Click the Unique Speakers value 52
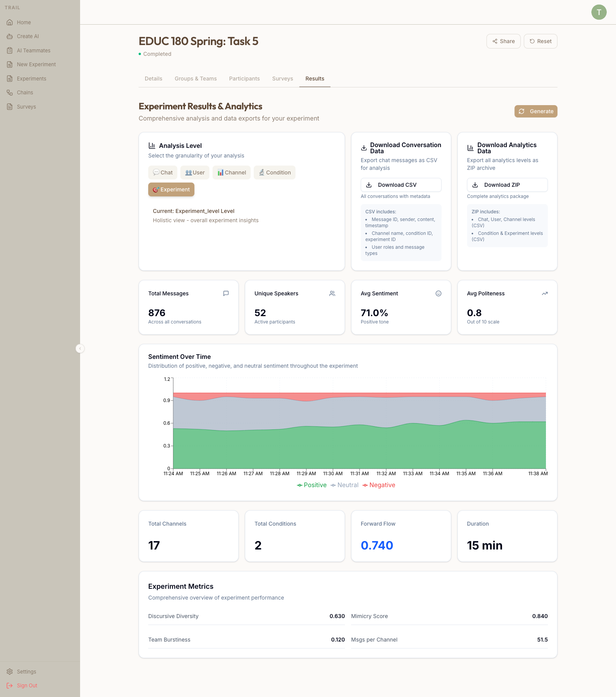Image resolution: width=616 pixels, height=697 pixels. (260, 313)
